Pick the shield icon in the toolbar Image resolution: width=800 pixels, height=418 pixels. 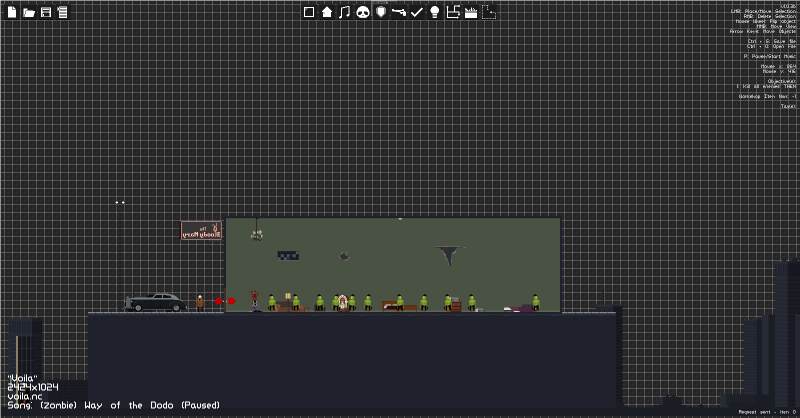pyautogui.click(x=381, y=12)
